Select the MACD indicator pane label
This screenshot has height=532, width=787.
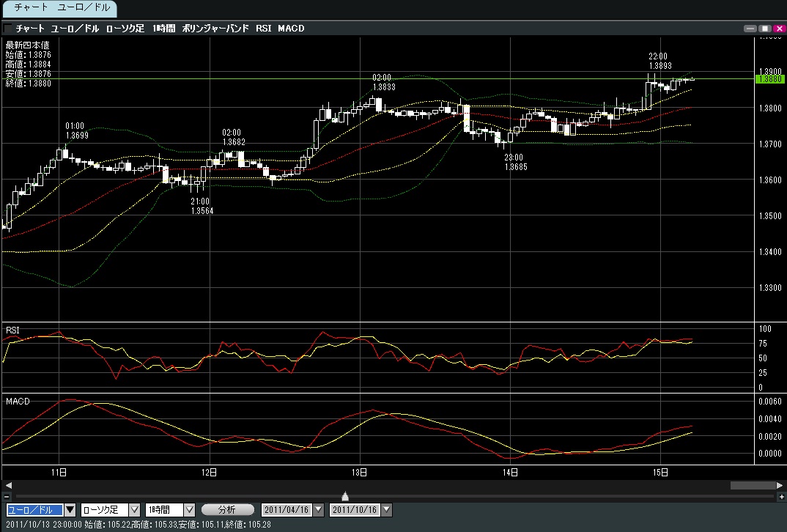[x=16, y=402]
